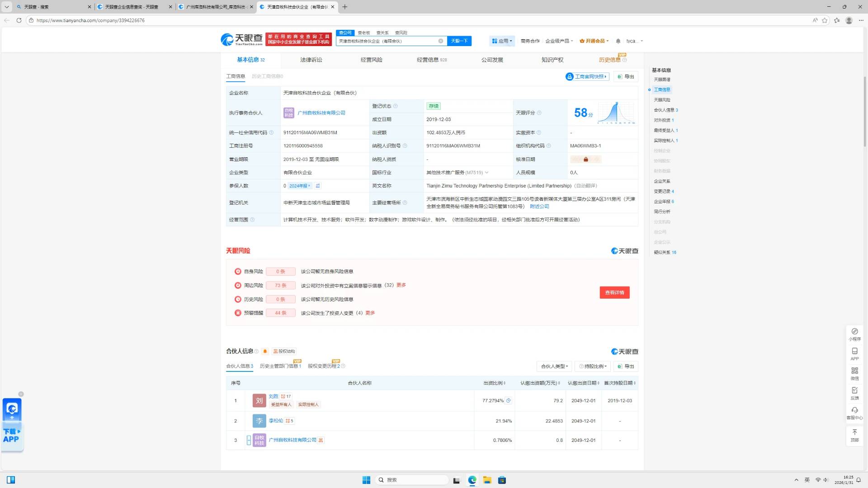Image resolution: width=868 pixels, height=488 pixels.
Task: Click the notification bell icon in header
Action: [618, 41]
